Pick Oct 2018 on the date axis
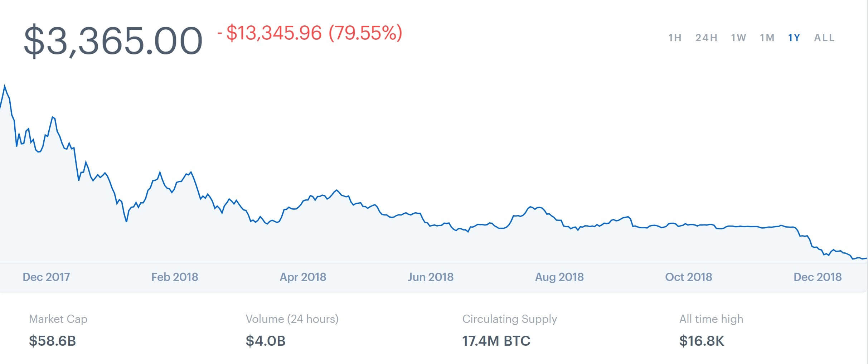 pyautogui.click(x=688, y=277)
